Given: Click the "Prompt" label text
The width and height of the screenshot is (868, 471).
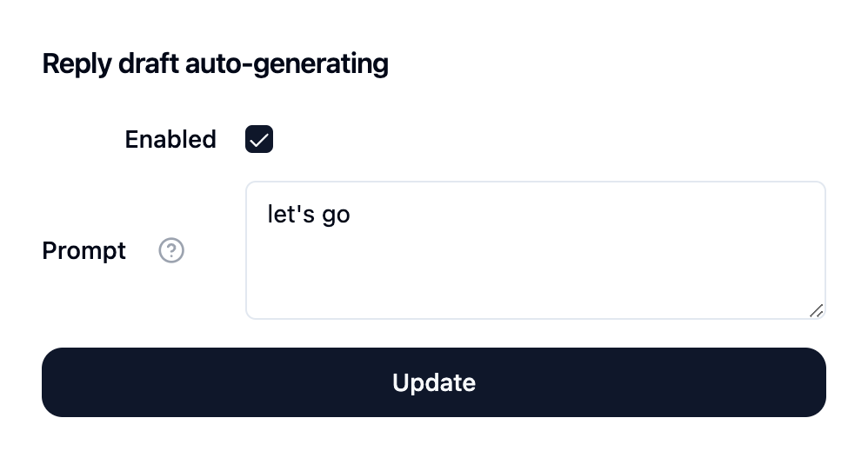Looking at the screenshot, I should [x=84, y=251].
